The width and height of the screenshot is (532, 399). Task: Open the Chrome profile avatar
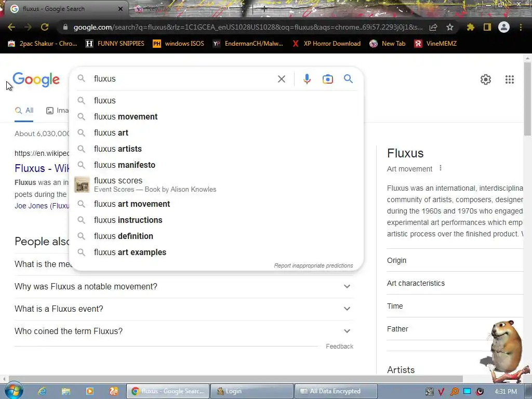coord(504,27)
